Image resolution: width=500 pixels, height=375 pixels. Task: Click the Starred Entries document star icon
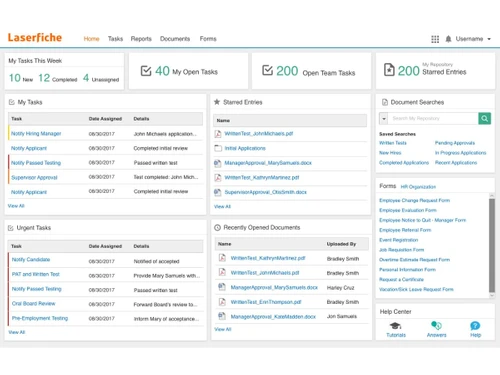tap(389, 70)
